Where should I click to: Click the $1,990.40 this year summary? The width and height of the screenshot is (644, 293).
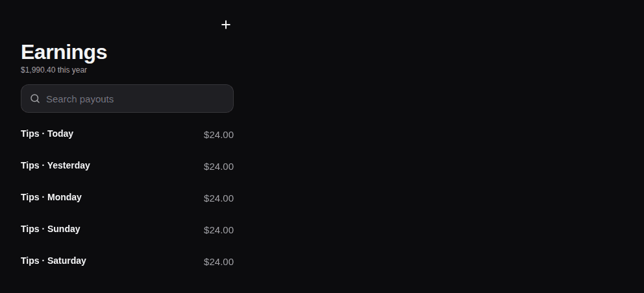54,70
